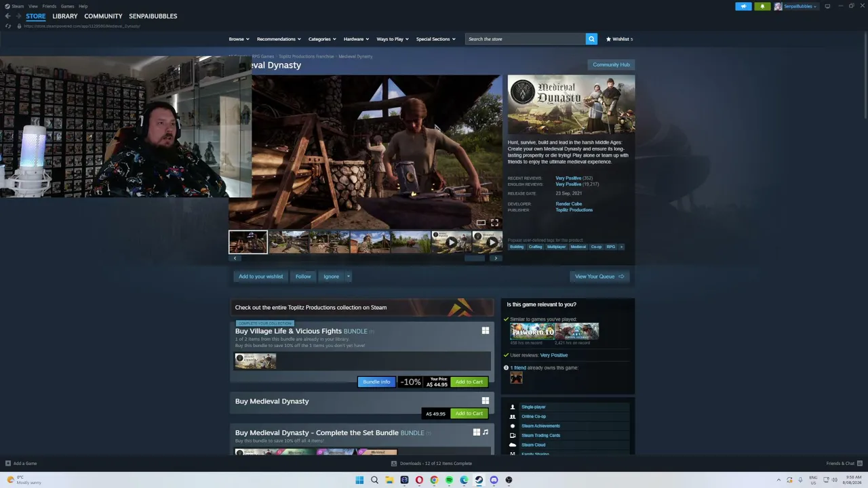Go to the STORE tab
868x488 pixels.
pyautogui.click(x=36, y=16)
